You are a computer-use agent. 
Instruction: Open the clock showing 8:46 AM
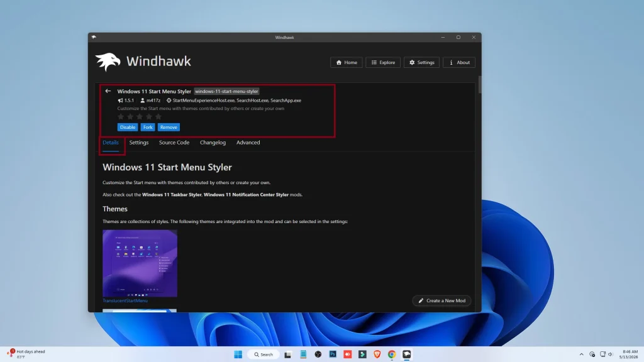629,354
